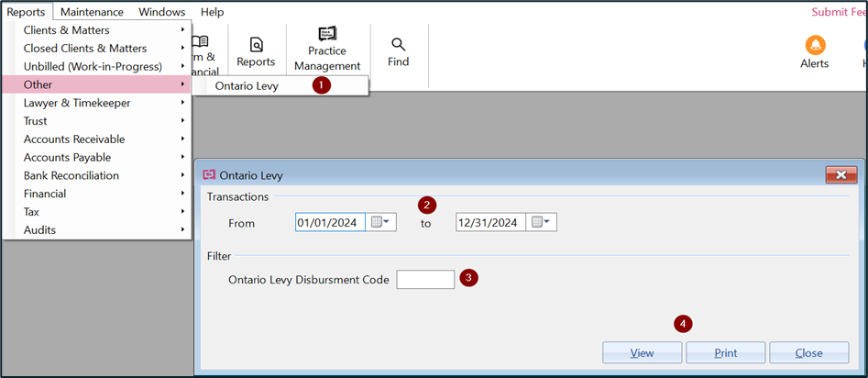Image resolution: width=868 pixels, height=378 pixels.
Task: Click the From date field 01/01/2024
Action: pos(330,222)
